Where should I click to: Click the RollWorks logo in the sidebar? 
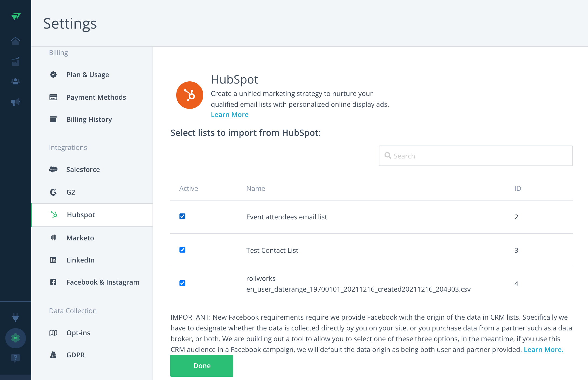(16, 16)
